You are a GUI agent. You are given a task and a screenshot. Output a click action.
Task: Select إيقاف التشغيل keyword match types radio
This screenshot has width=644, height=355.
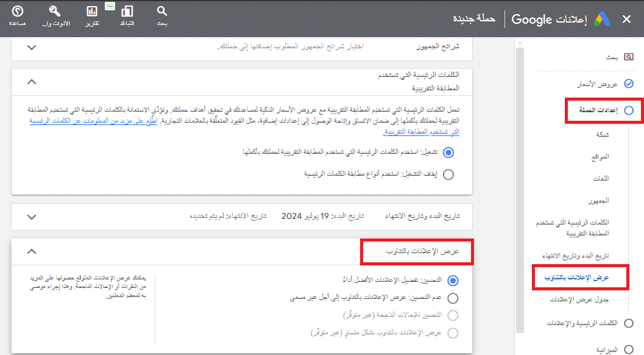[448, 174]
